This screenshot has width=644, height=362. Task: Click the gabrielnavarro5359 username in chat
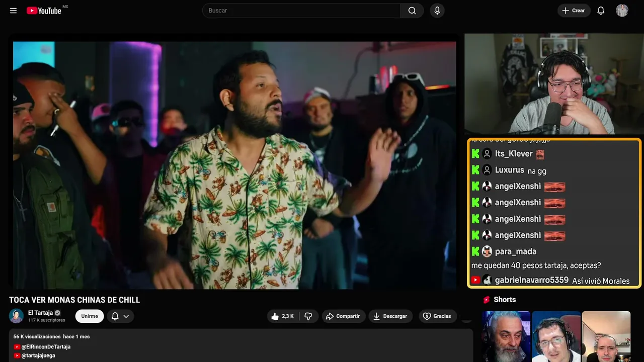tap(532, 281)
